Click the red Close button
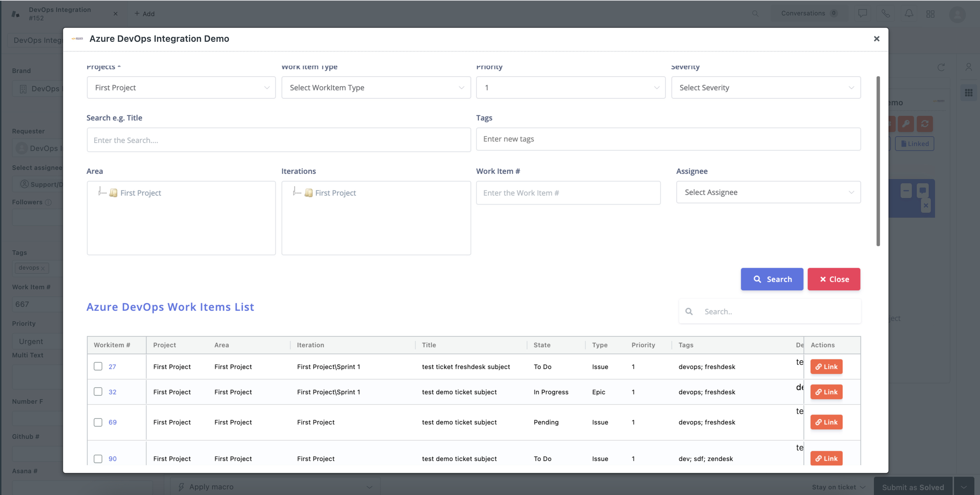This screenshot has width=980, height=495. (834, 278)
